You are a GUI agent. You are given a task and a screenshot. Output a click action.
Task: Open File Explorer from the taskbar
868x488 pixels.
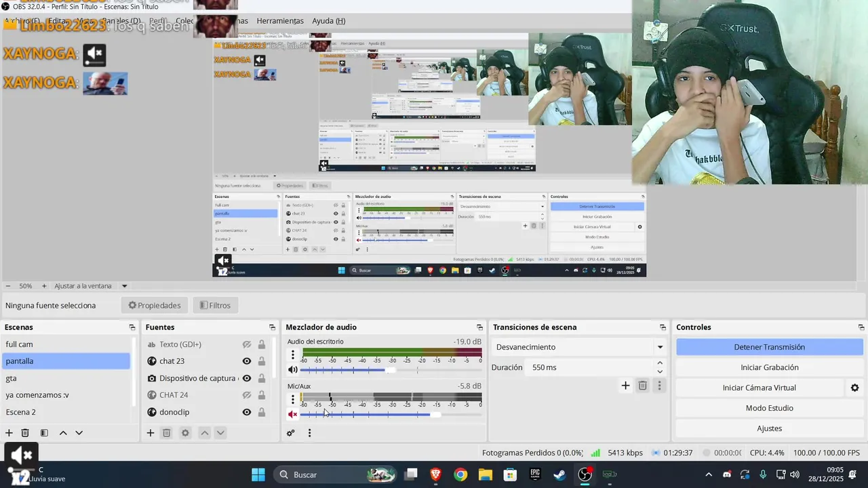[486, 474]
